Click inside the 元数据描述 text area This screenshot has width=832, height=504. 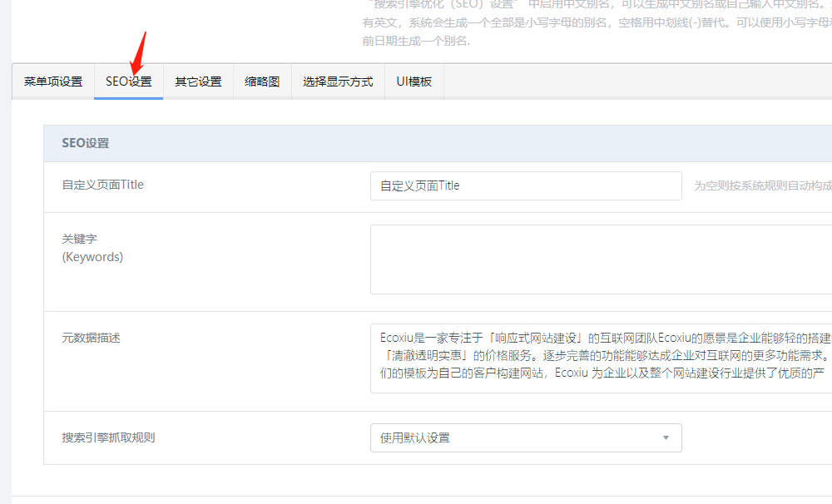599,358
